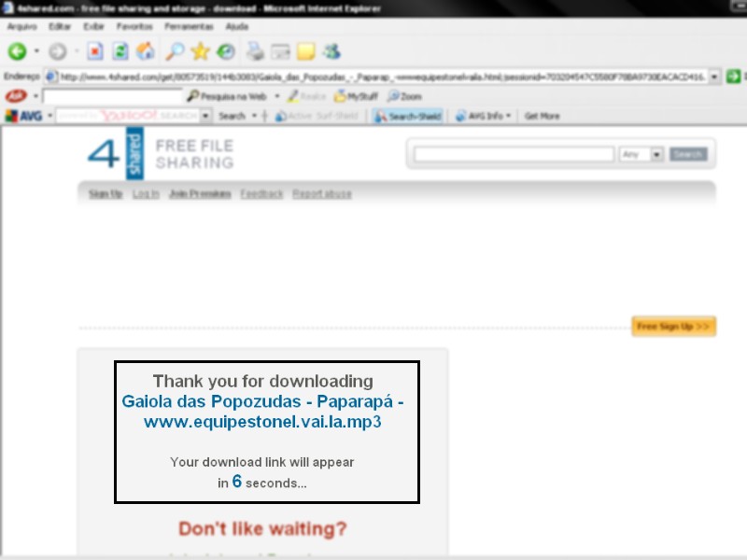The image size is (747, 560).
Task: Open the Favoritos menu
Action: pyautogui.click(x=134, y=27)
